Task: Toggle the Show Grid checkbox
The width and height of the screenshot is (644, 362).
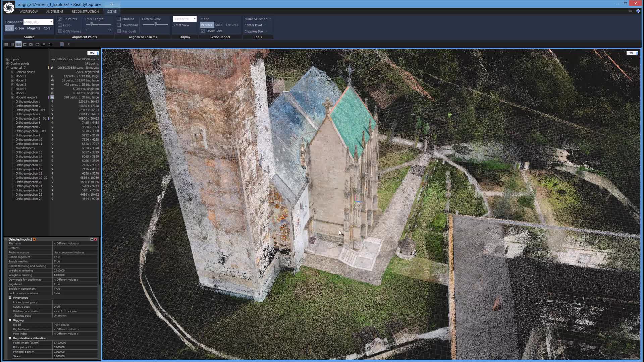Action: (x=203, y=31)
